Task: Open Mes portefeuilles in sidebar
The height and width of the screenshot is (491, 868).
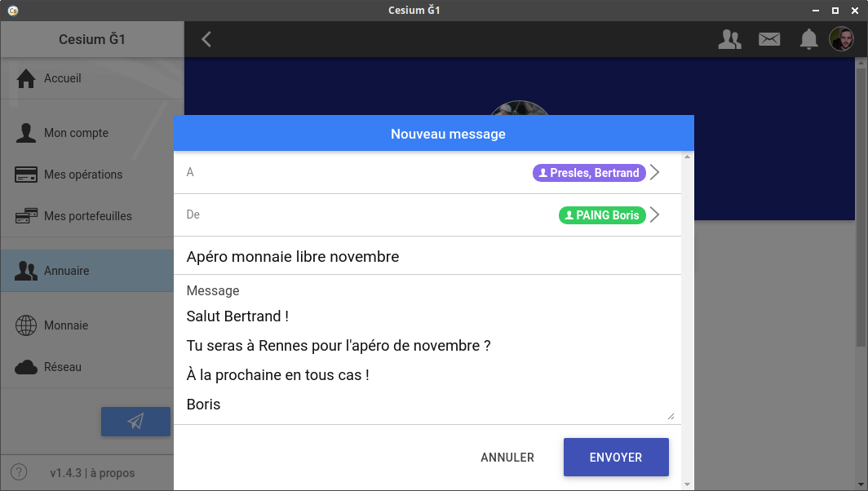Action: tap(92, 216)
